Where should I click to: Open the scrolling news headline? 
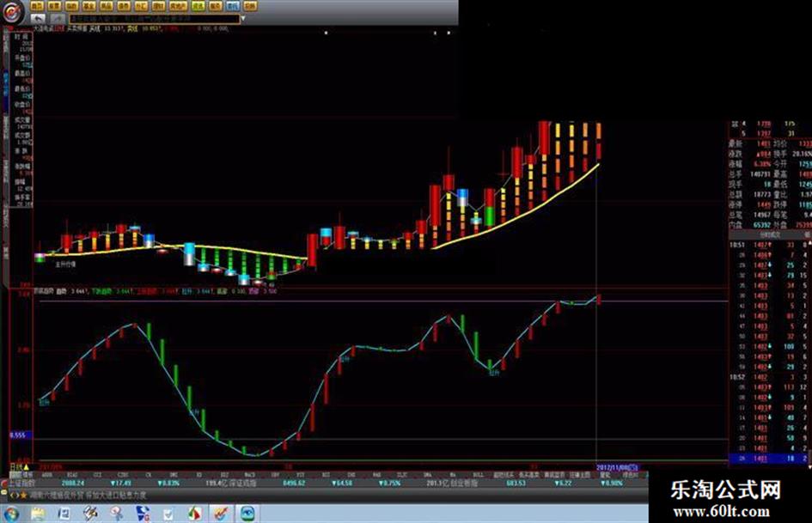88,496
